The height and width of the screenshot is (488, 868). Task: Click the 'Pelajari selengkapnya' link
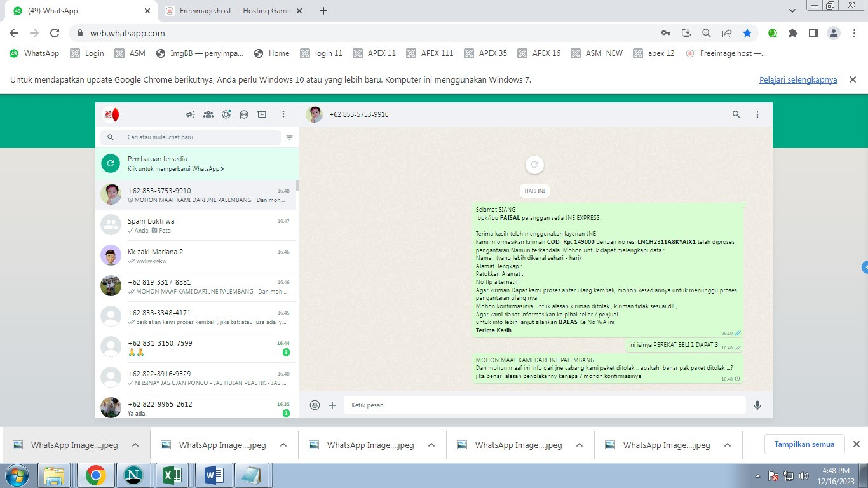[798, 80]
